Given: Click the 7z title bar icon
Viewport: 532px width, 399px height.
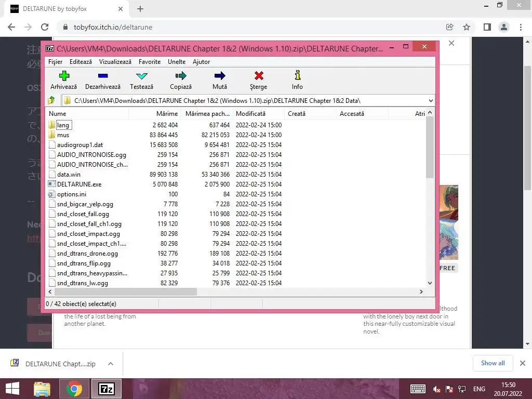Looking at the screenshot, I should 50,48.
